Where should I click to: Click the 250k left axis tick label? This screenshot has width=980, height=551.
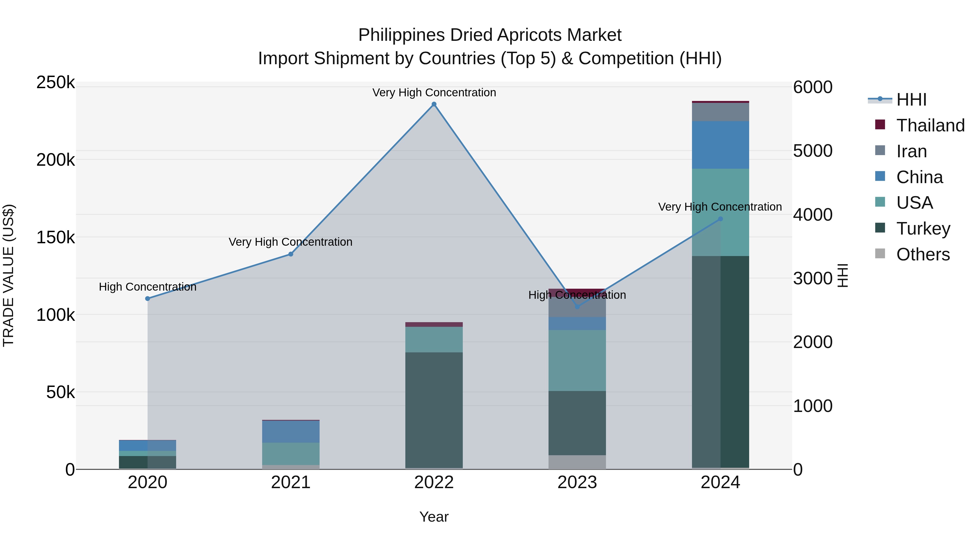tap(56, 82)
